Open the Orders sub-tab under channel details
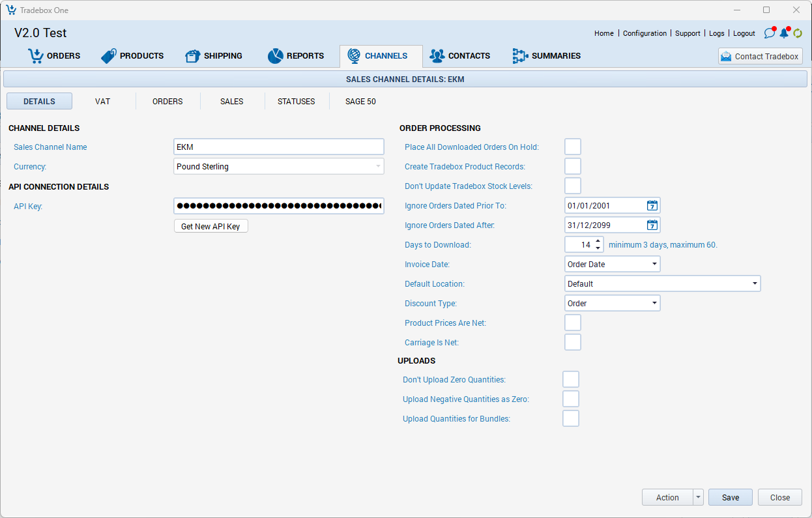The width and height of the screenshot is (812, 518). pyautogui.click(x=167, y=101)
